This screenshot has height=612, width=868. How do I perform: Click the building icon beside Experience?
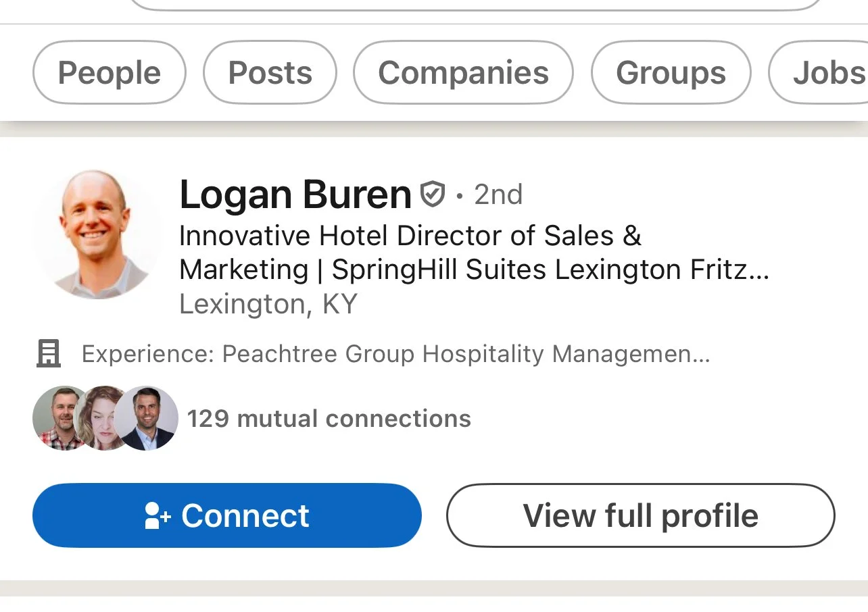(x=48, y=353)
